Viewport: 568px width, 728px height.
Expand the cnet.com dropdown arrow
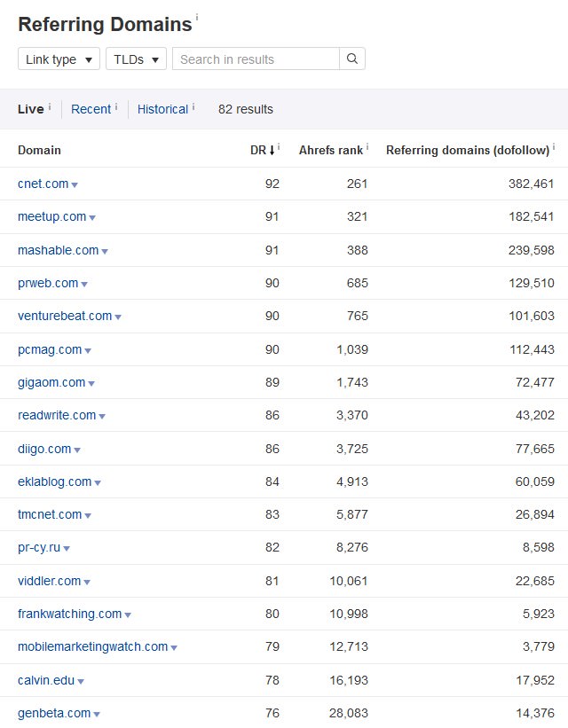click(x=75, y=184)
